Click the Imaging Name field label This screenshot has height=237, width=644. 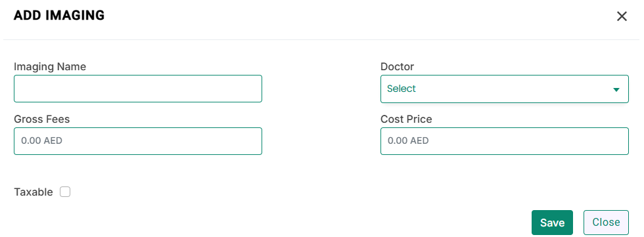(50, 67)
